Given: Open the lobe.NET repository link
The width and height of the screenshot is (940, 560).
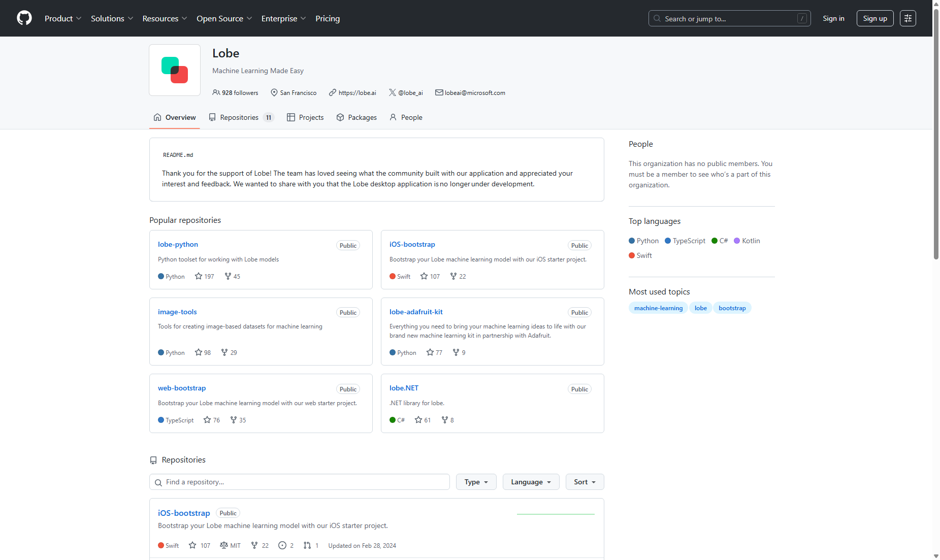Looking at the screenshot, I should (404, 388).
